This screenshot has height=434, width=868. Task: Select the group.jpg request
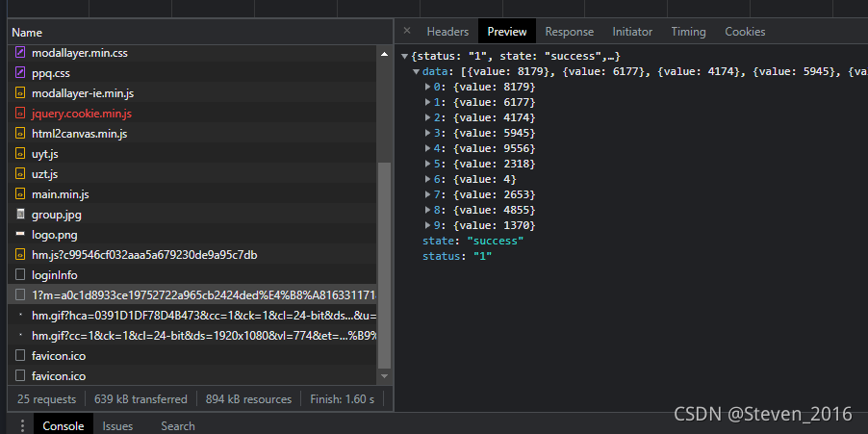pyautogui.click(x=192, y=215)
